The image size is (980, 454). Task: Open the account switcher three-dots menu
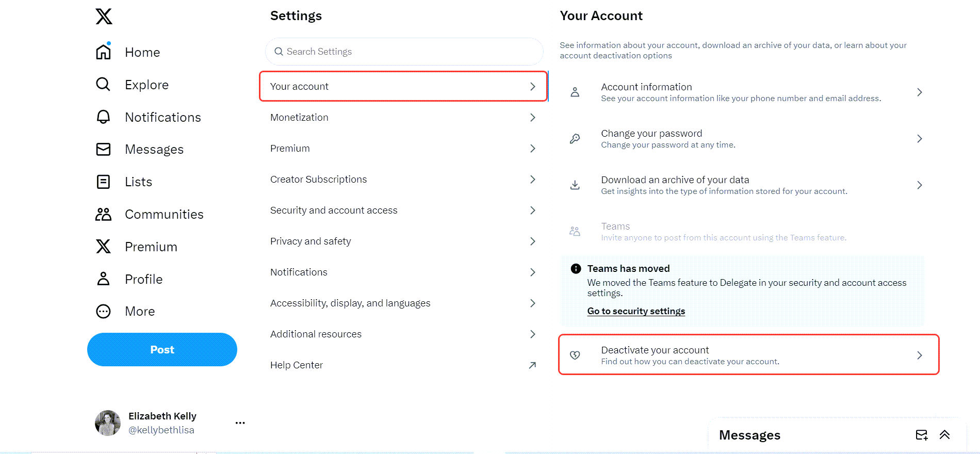[x=240, y=423]
